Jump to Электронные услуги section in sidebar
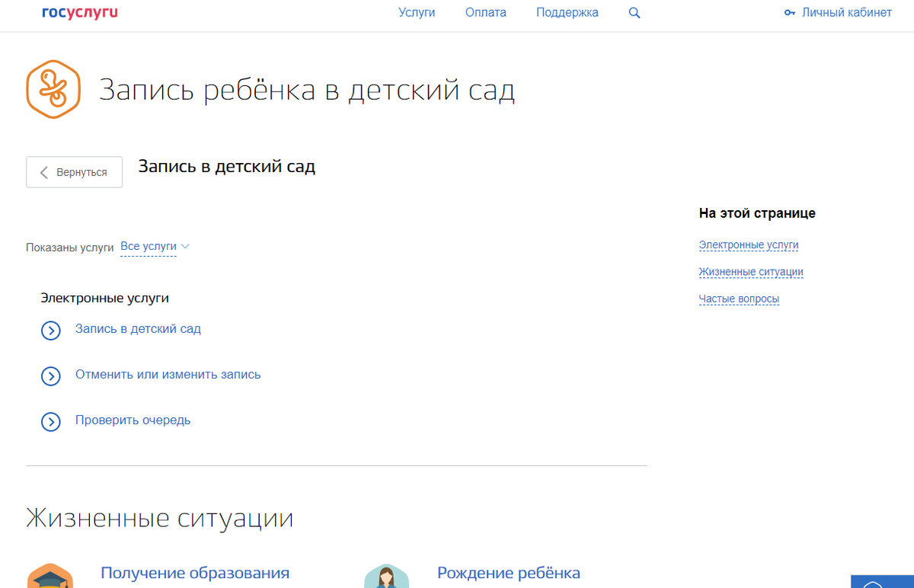Viewport: 914px width, 588px height. 749,245
